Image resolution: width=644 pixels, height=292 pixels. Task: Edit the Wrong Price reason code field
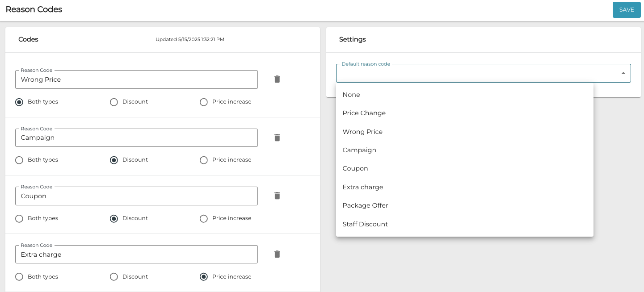[136, 79]
